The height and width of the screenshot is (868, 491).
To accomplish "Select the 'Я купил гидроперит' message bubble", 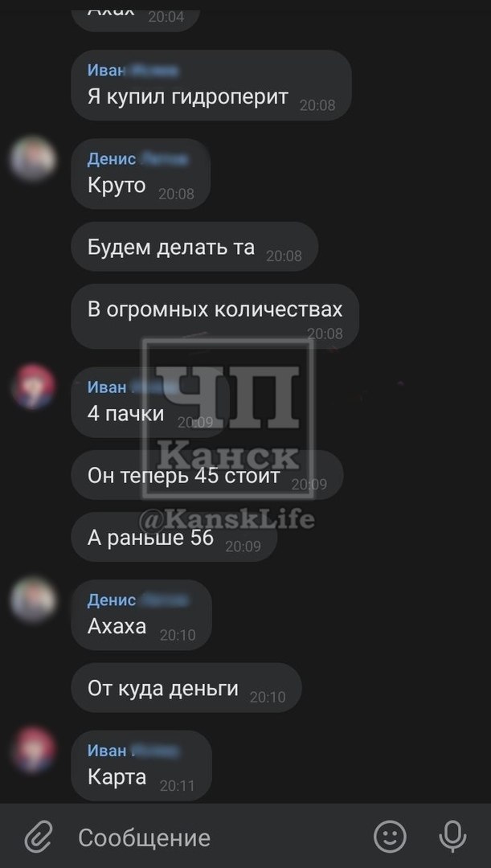I will (211, 85).
